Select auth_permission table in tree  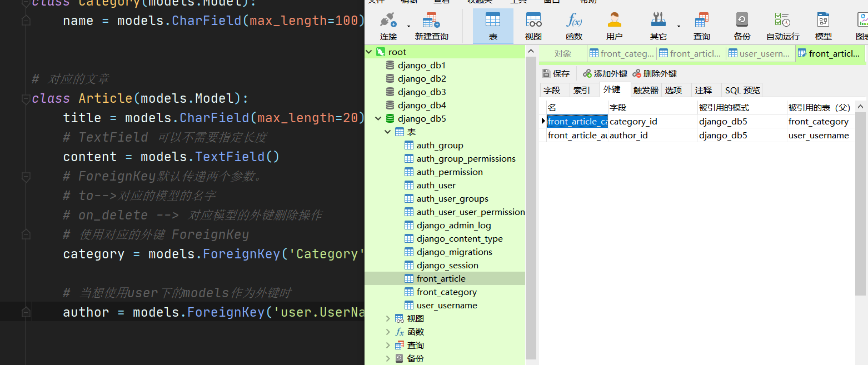[x=450, y=172]
